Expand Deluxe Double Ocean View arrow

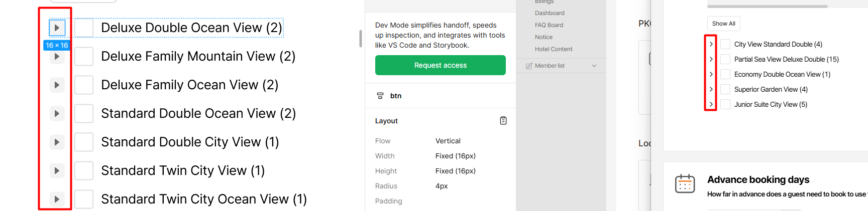click(x=57, y=28)
